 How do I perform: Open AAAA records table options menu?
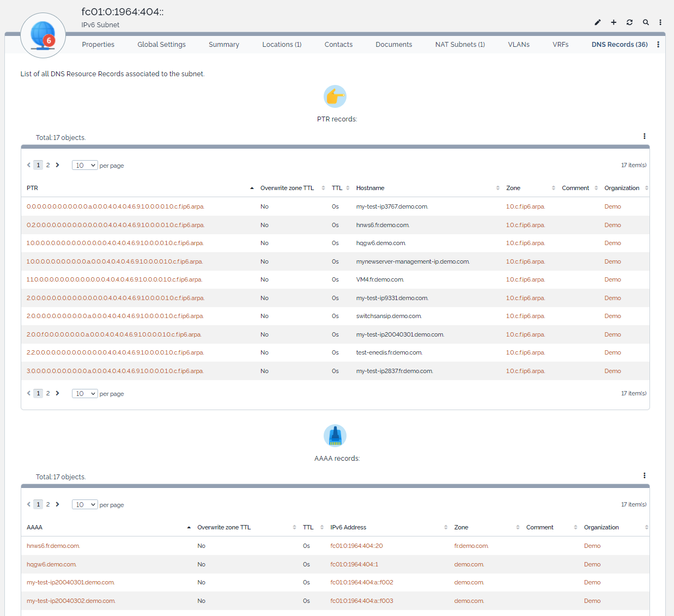point(644,475)
